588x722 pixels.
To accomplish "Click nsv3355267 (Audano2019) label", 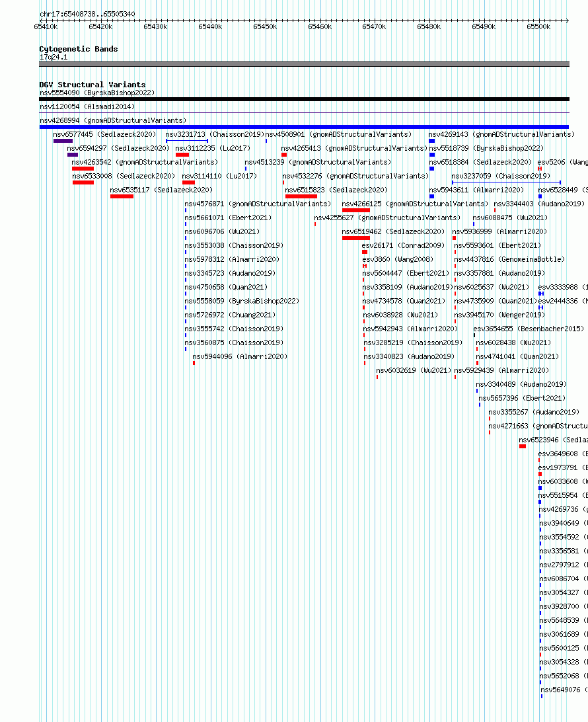I will [x=534, y=412].
